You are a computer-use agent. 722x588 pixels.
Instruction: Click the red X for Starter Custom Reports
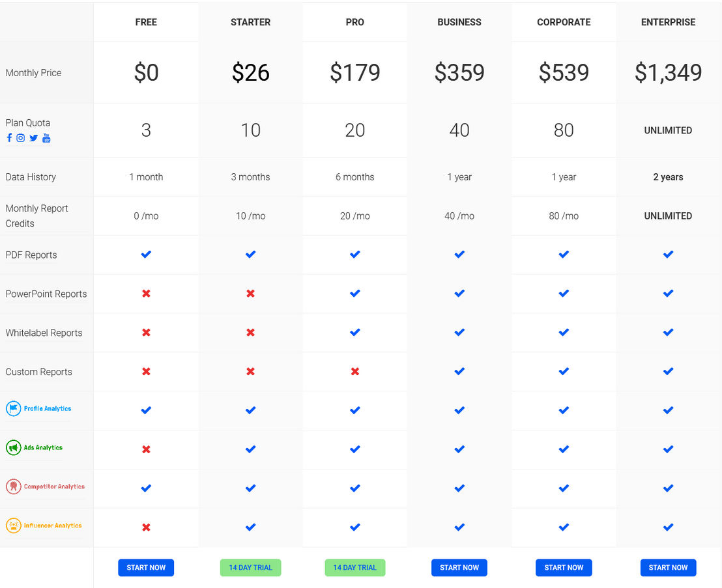[250, 371]
